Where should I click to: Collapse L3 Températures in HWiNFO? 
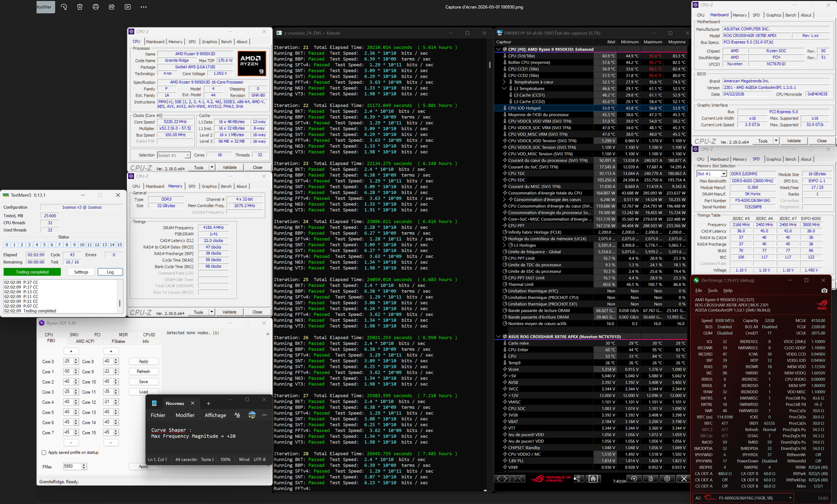click(504, 89)
